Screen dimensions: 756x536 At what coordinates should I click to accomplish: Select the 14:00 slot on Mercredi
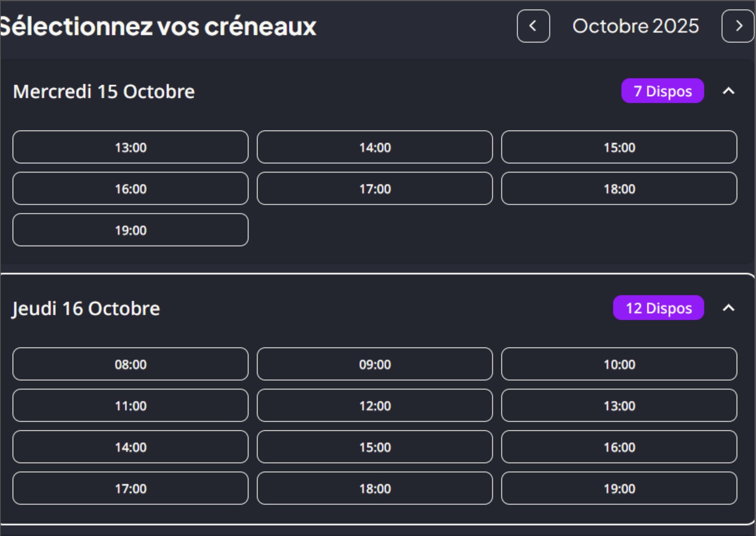374,147
